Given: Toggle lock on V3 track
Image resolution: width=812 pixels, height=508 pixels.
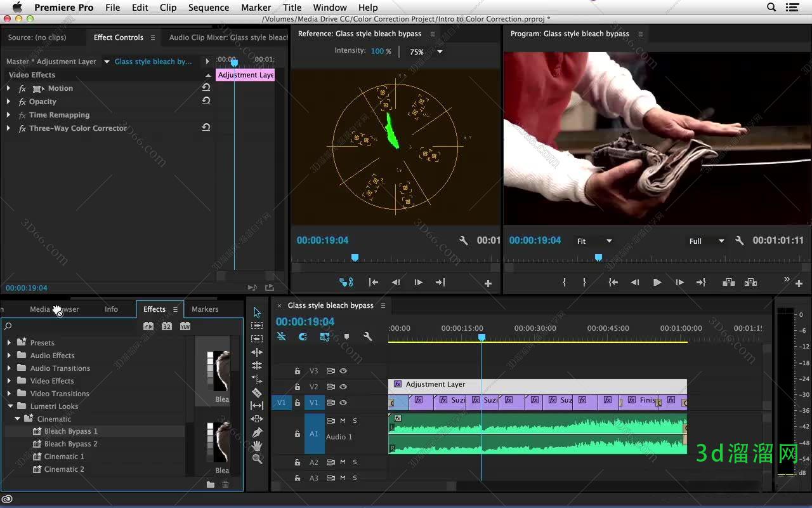Looking at the screenshot, I should coord(297,371).
